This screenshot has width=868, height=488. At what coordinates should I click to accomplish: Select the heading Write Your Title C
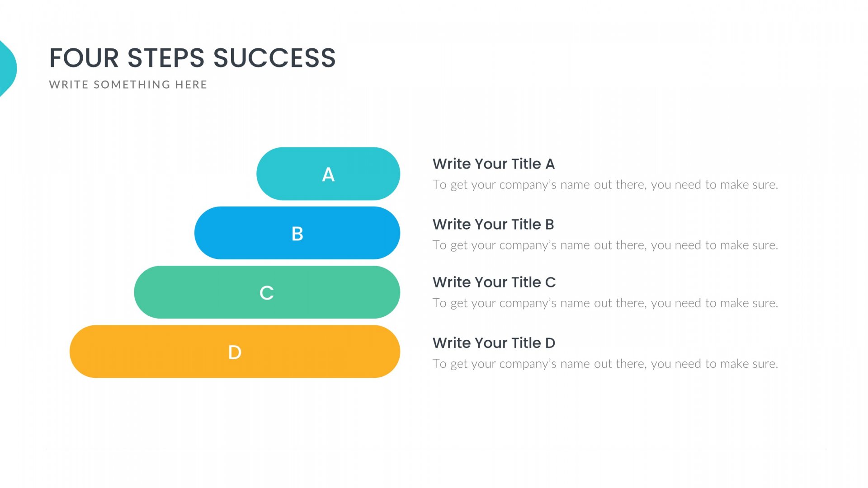point(494,282)
